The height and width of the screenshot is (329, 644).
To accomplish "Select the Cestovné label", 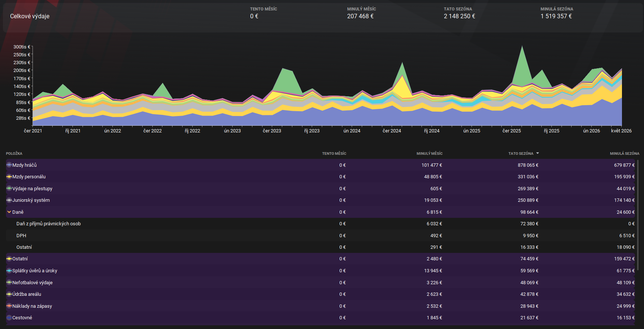I will point(22,318).
